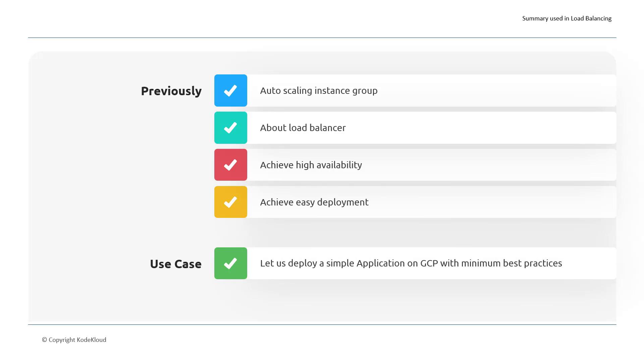Screen dimensions: 644x362
Task: Select the 'About load balancer' item text
Action: [x=303, y=128]
